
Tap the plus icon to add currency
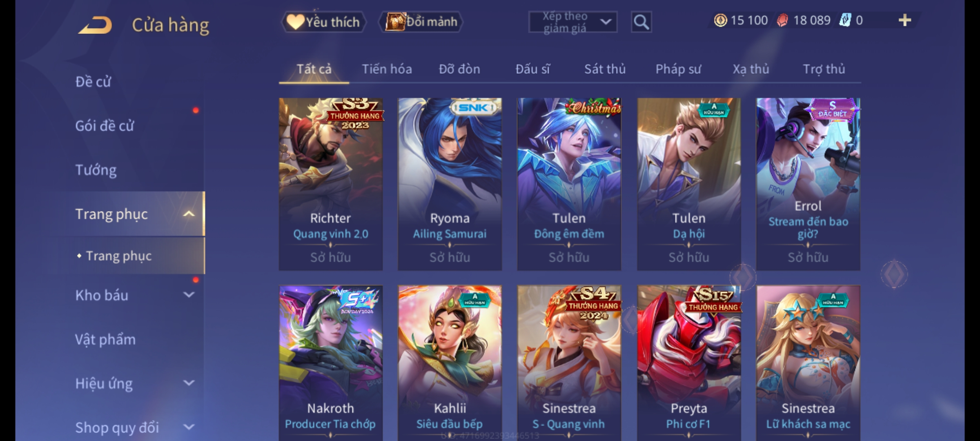click(x=905, y=20)
